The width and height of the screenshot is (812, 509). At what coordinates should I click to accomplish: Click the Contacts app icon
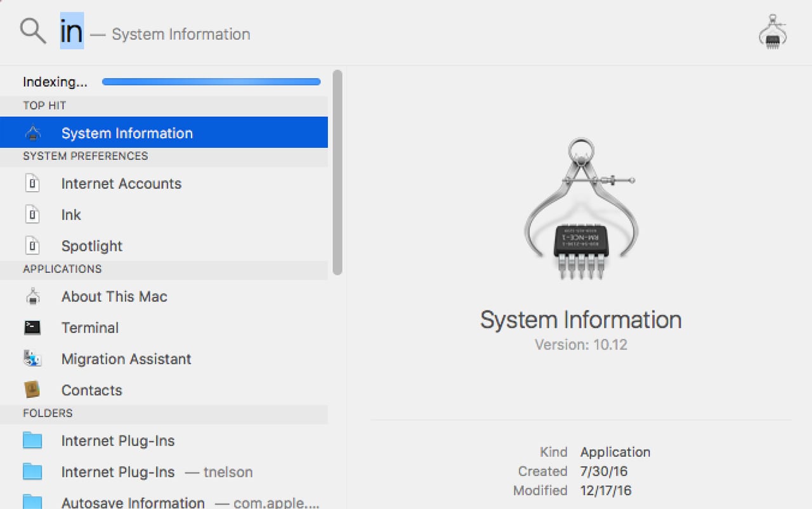click(32, 390)
